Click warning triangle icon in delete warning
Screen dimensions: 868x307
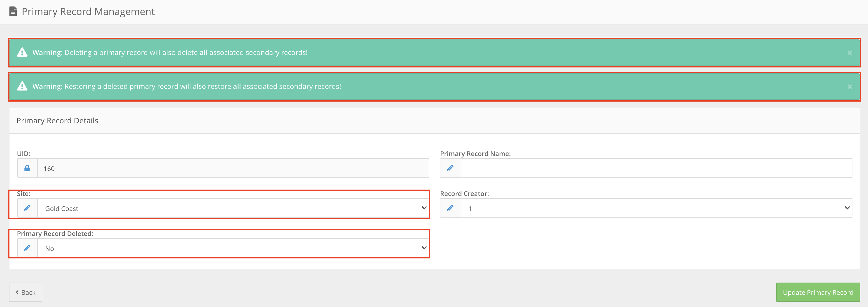(22, 52)
